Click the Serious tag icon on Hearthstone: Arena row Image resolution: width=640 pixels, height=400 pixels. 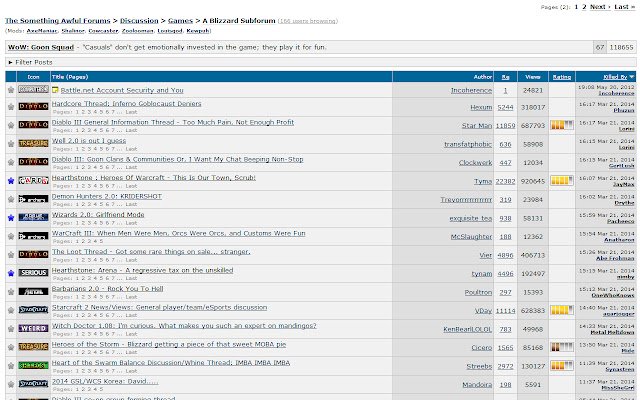[33, 273]
